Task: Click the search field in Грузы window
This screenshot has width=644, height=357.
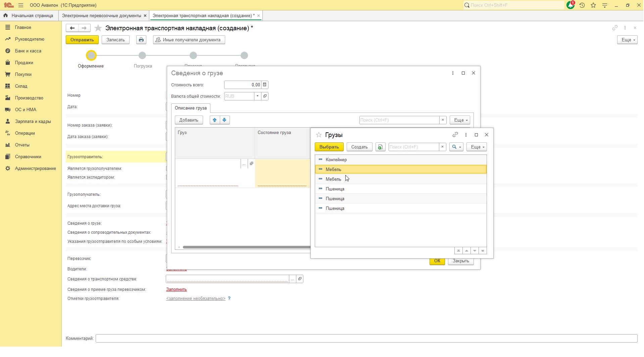Action: click(414, 147)
